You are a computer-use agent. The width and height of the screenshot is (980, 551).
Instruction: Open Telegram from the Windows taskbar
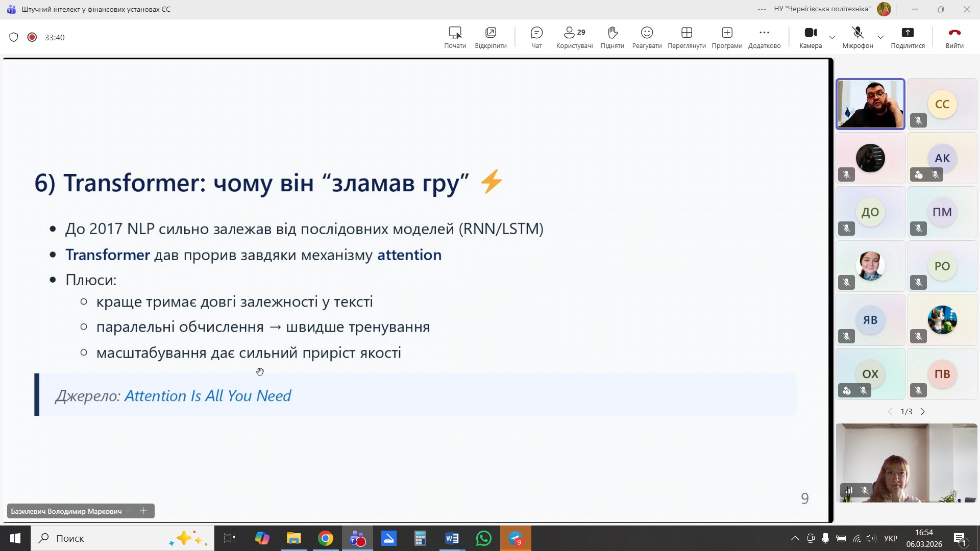(x=516, y=538)
